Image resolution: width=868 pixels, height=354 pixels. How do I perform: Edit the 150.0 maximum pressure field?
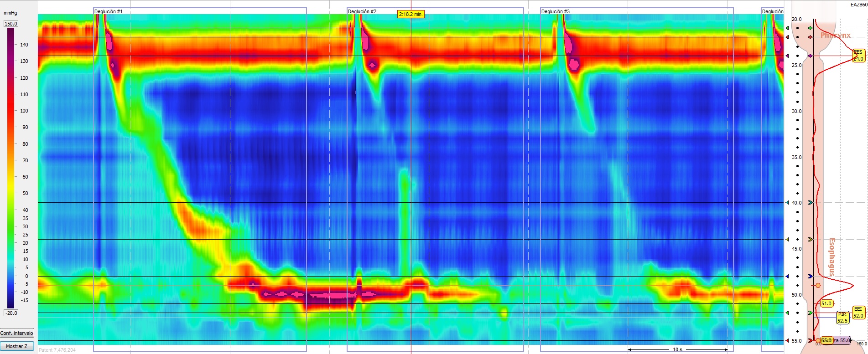point(10,24)
